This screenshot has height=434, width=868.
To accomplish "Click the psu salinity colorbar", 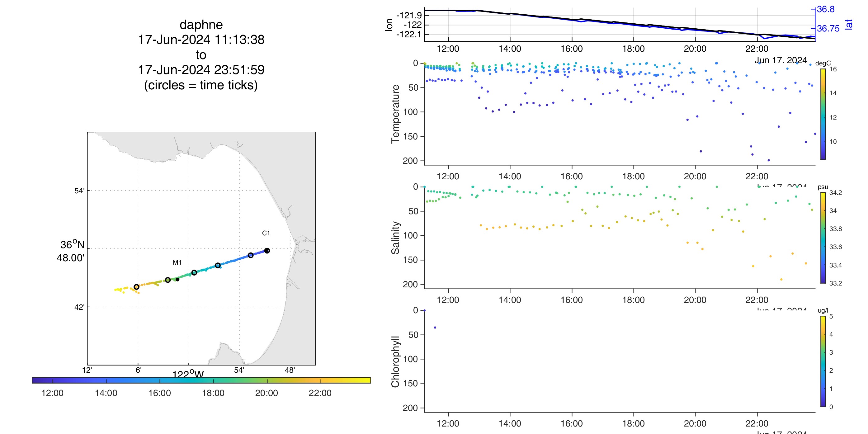I will (823, 238).
